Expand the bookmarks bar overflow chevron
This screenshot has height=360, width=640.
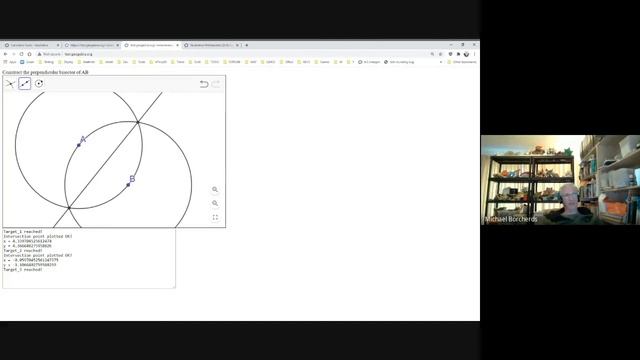click(x=441, y=62)
